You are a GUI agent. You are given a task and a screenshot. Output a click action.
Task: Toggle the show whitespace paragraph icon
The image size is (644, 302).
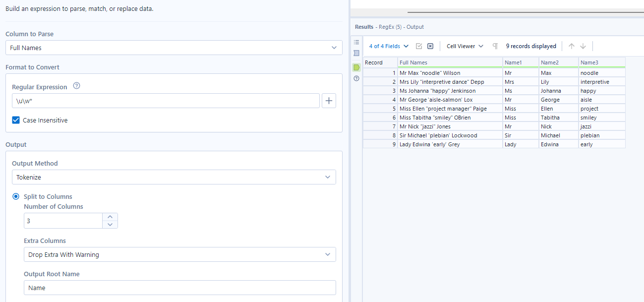point(495,46)
